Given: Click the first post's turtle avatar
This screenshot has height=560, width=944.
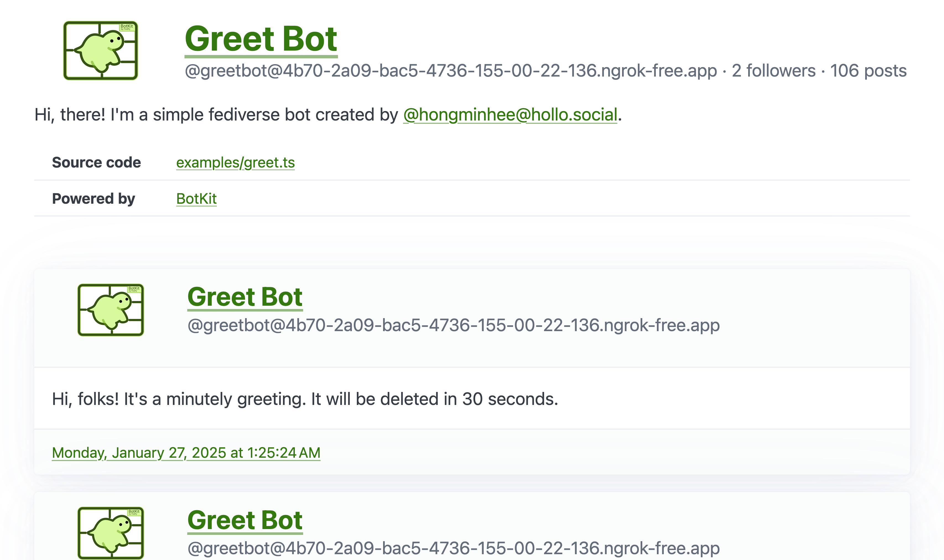Looking at the screenshot, I should click(x=111, y=310).
